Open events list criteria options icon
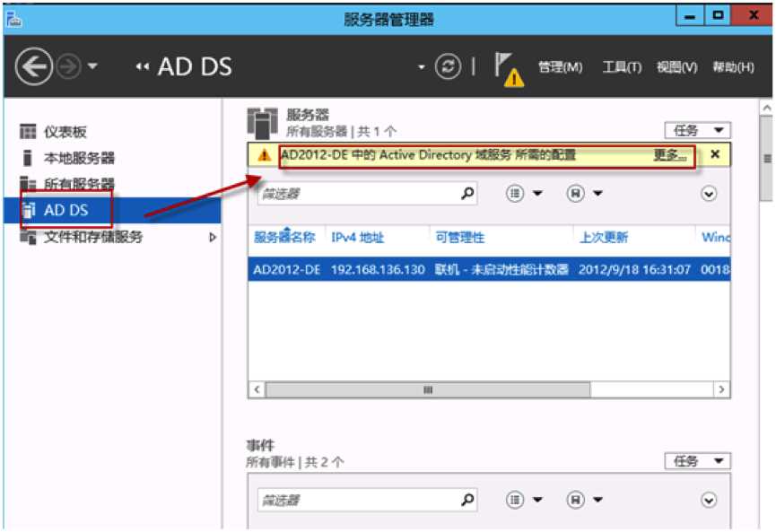Image resolution: width=776 pixels, height=532 pixels. click(x=515, y=500)
